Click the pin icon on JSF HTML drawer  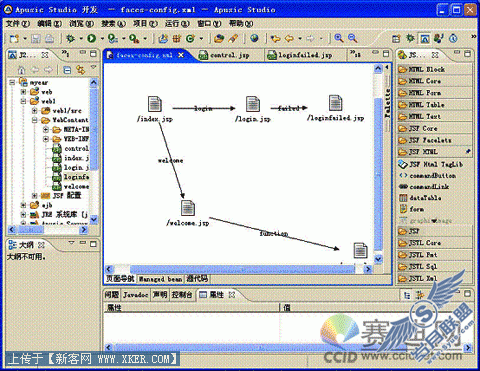coord(468,152)
